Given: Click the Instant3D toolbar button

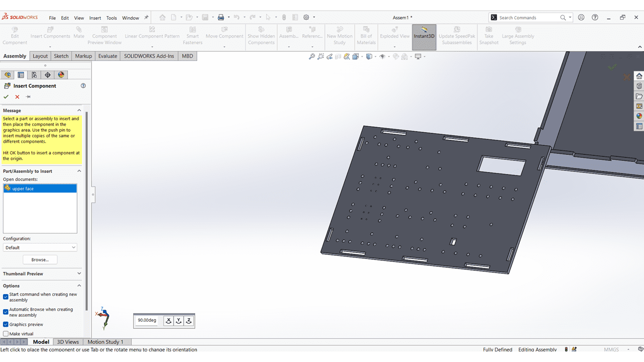Looking at the screenshot, I should click(424, 37).
